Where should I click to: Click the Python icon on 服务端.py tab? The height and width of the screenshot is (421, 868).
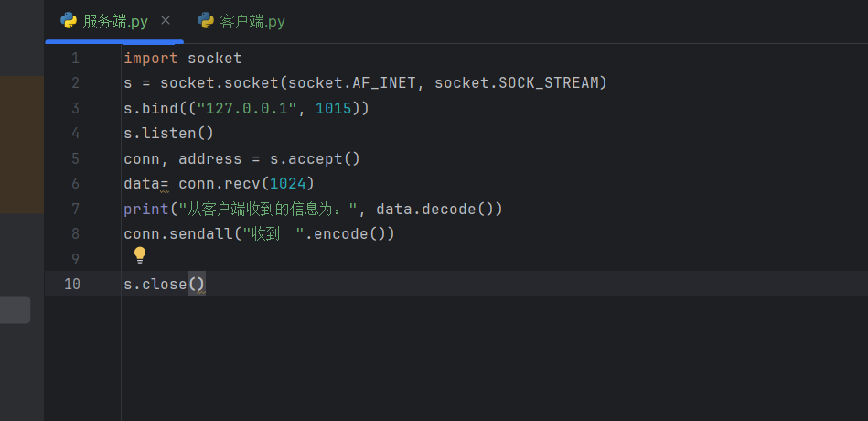point(69,21)
